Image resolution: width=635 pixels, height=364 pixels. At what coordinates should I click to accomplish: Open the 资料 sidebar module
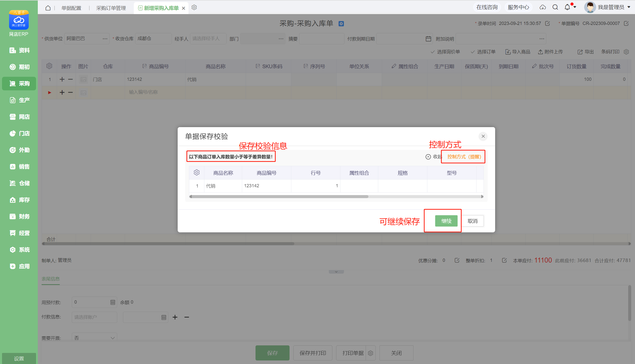coord(19,50)
